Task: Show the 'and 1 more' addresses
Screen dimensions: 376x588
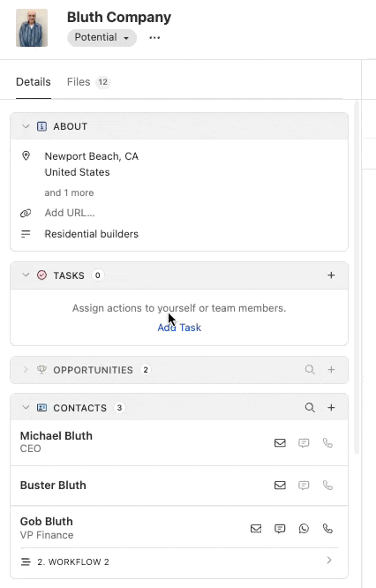Action: point(69,192)
